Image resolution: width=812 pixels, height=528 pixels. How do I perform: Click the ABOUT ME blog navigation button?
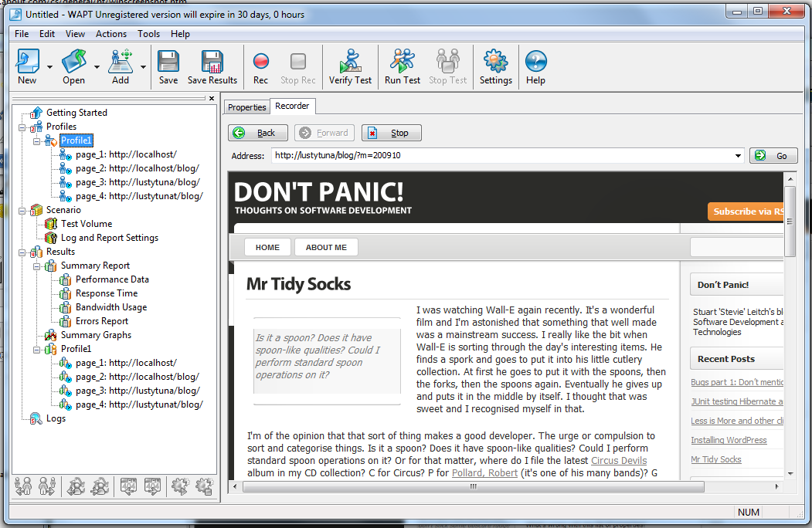326,248
